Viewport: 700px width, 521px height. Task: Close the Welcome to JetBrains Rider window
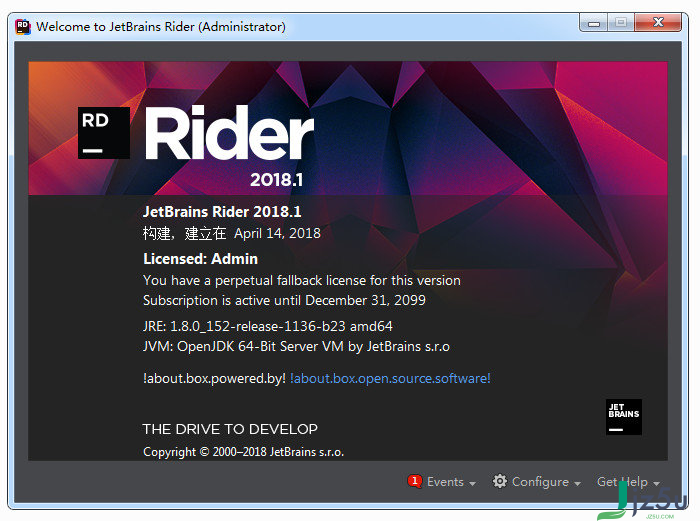click(658, 22)
